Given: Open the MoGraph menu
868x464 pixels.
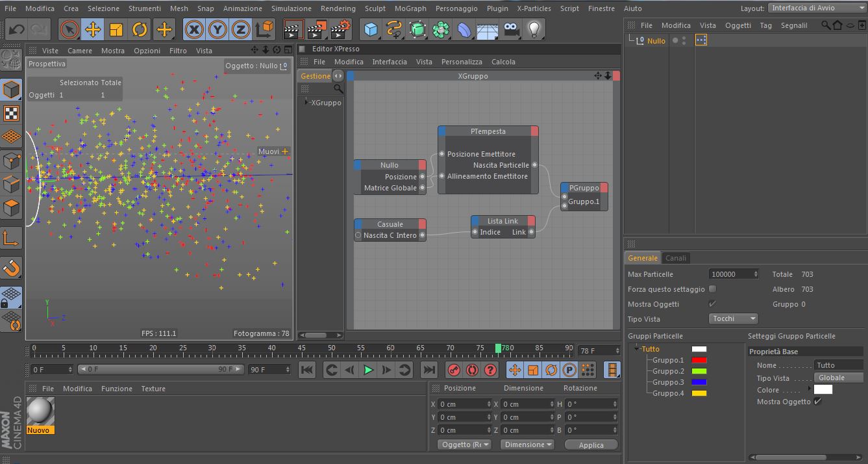Looking at the screenshot, I should (410, 8).
